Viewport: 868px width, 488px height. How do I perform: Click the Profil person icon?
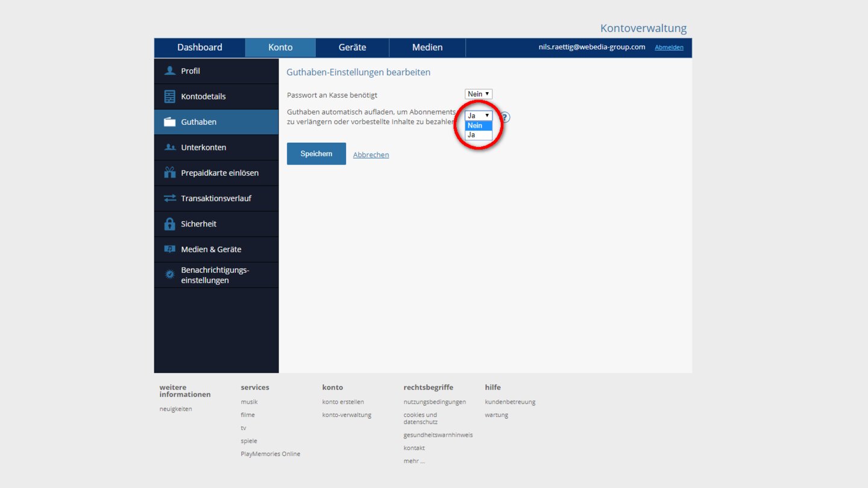(170, 71)
